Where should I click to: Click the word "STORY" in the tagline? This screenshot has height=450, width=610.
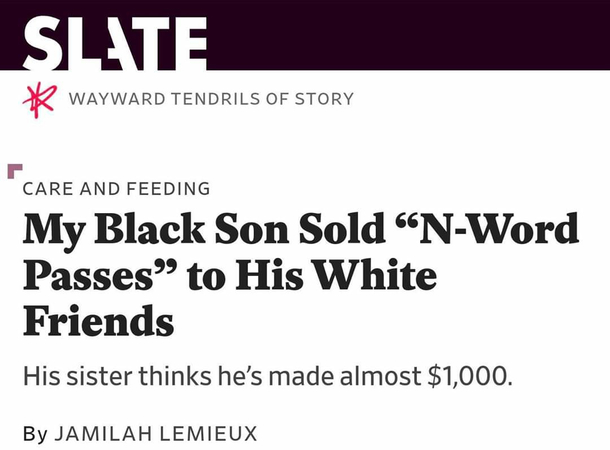[x=324, y=99]
